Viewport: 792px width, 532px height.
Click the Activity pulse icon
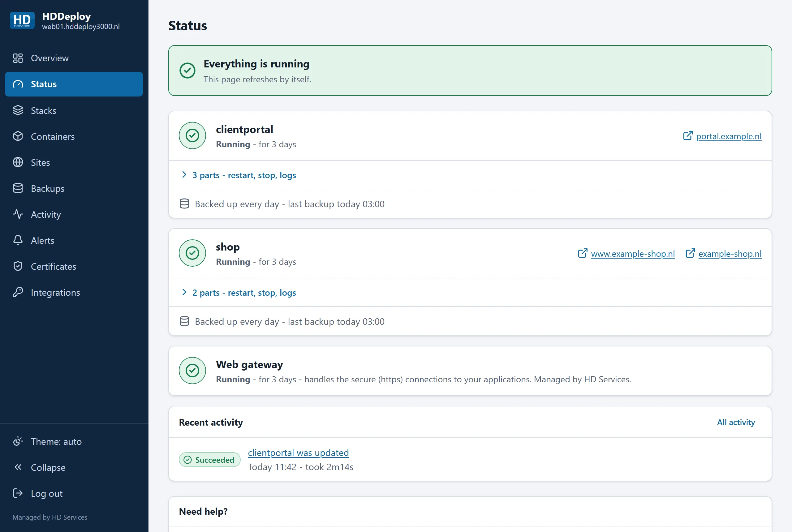point(18,214)
